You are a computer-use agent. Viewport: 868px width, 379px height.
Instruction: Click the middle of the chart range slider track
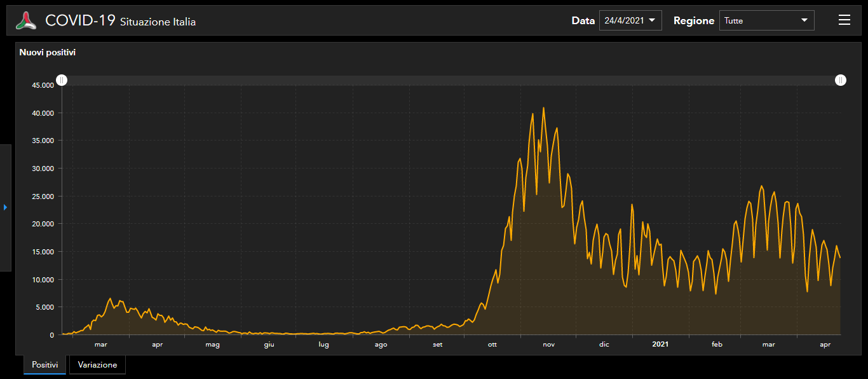pyautogui.click(x=451, y=80)
